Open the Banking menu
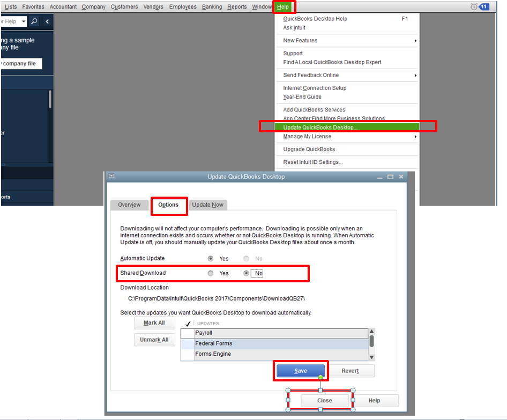Screen dimensions: 507x420 pos(212,7)
